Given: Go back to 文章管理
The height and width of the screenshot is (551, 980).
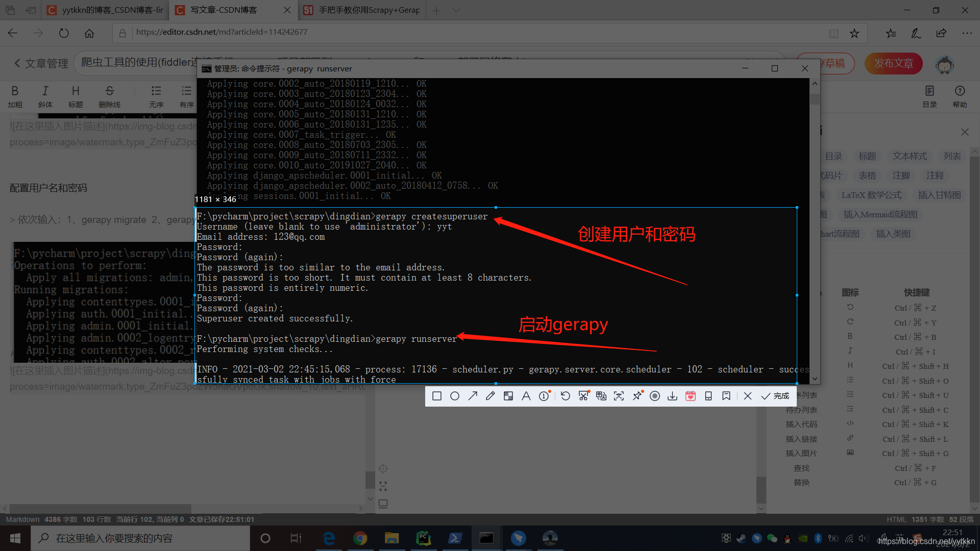Looking at the screenshot, I should coord(41,64).
